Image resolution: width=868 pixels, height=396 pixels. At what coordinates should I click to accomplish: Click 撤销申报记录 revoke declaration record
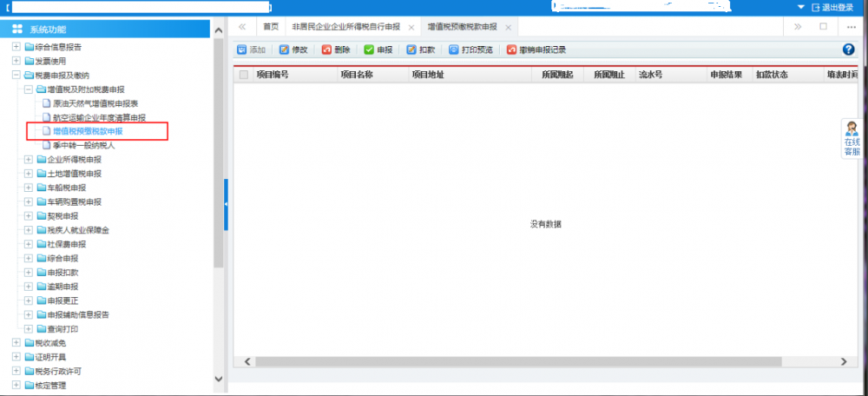point(536,49)
